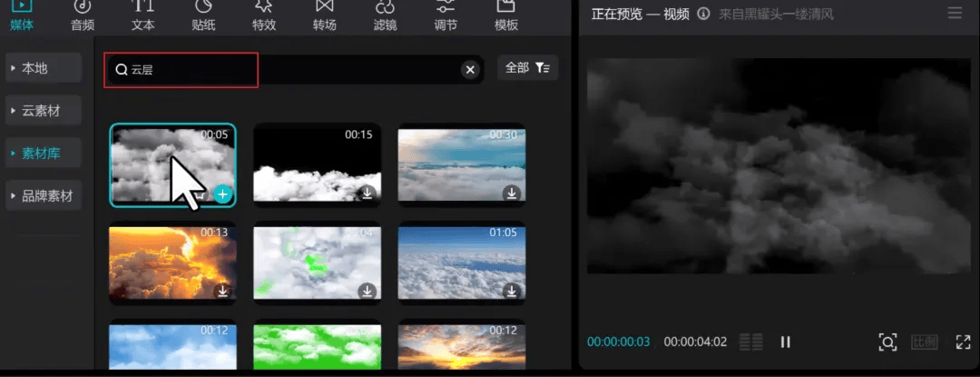The image size is (980, 377).
Task: Select the white clouds with green patches thumbnail
Action: (x=317, y=263)
